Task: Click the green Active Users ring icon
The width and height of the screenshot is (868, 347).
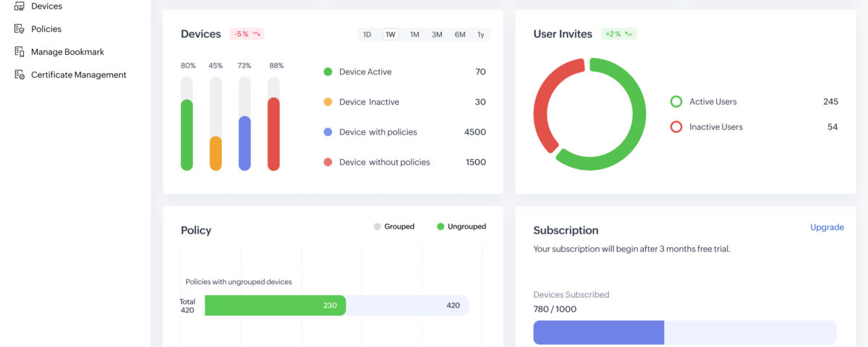Action: [x=676, y=102]
